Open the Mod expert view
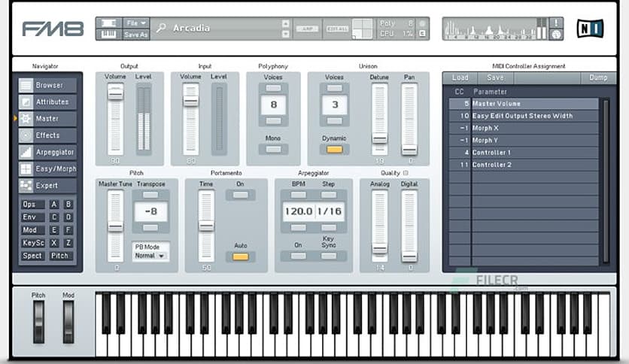Screen dimensions: 629x364 point(32,230)
